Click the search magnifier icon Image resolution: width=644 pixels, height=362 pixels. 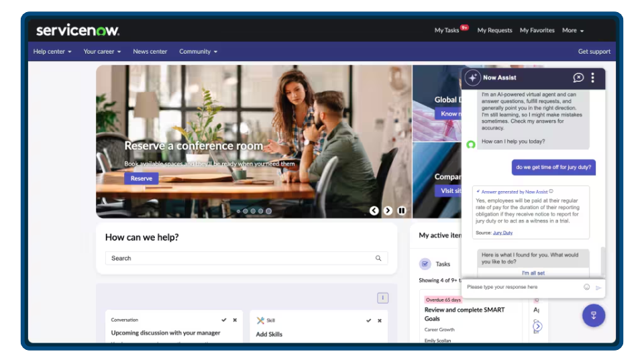point(378,258)
